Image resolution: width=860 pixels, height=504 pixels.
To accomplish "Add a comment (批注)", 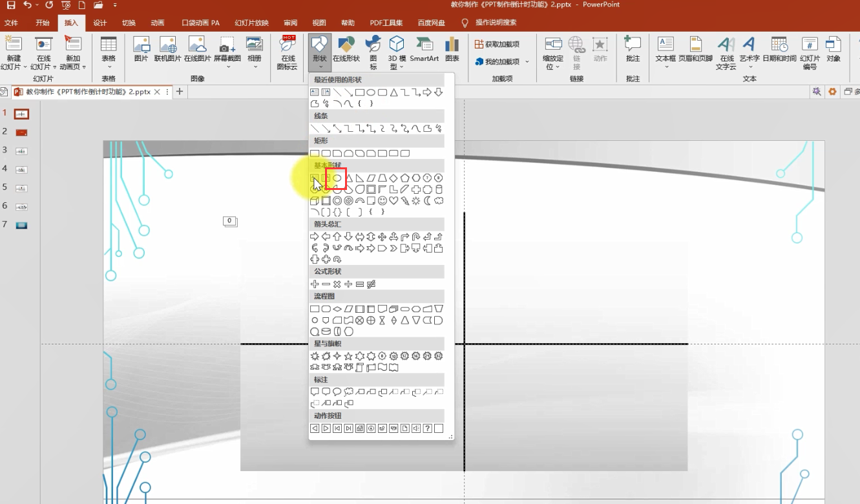I will point(633,50).
